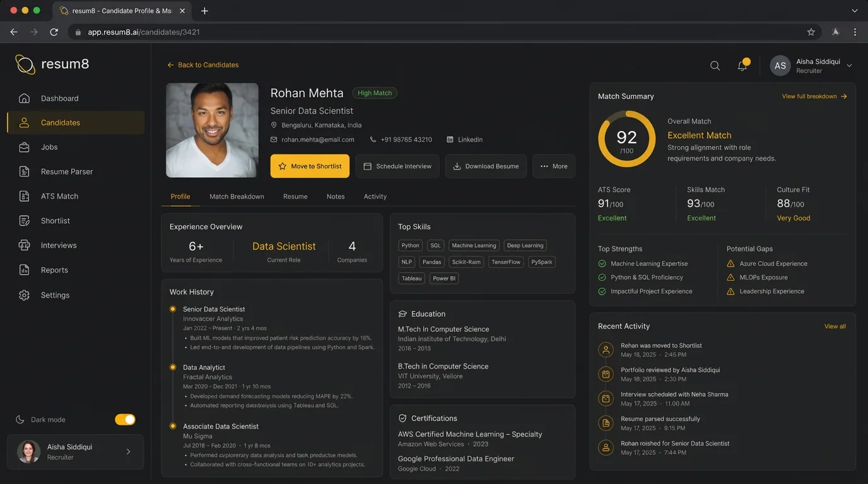Click the Interviews calendar icon in sidebar
Screen dimensions: 868x484
[25, 245]
